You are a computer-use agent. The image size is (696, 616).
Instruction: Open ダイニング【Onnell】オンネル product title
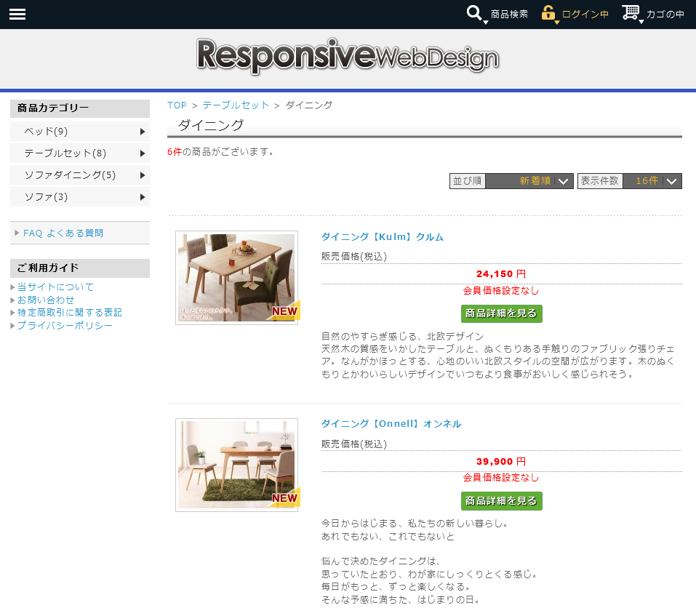[x=391, y=424]
